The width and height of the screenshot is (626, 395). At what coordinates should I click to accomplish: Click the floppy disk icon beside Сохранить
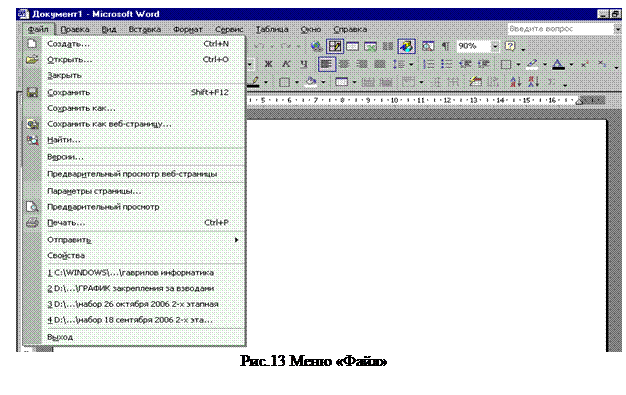coord(32,92)
